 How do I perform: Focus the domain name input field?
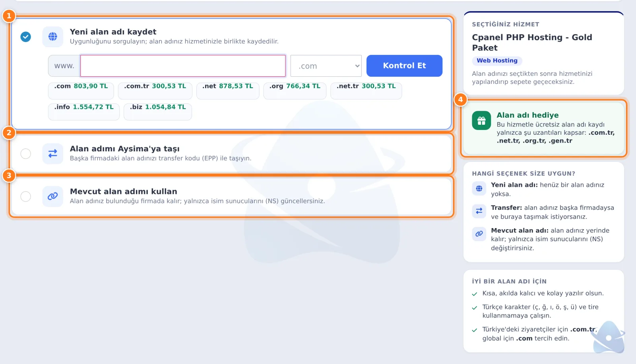(183, 66)
